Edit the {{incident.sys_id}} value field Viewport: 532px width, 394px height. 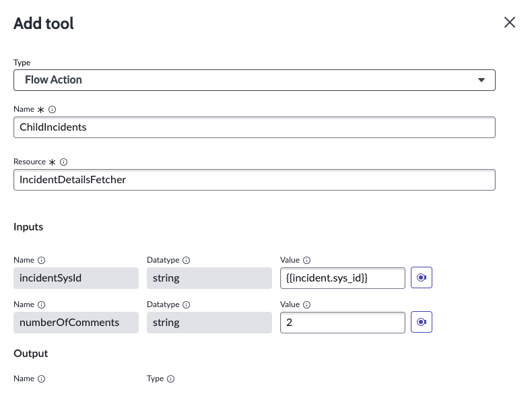[x=343, y=278]
